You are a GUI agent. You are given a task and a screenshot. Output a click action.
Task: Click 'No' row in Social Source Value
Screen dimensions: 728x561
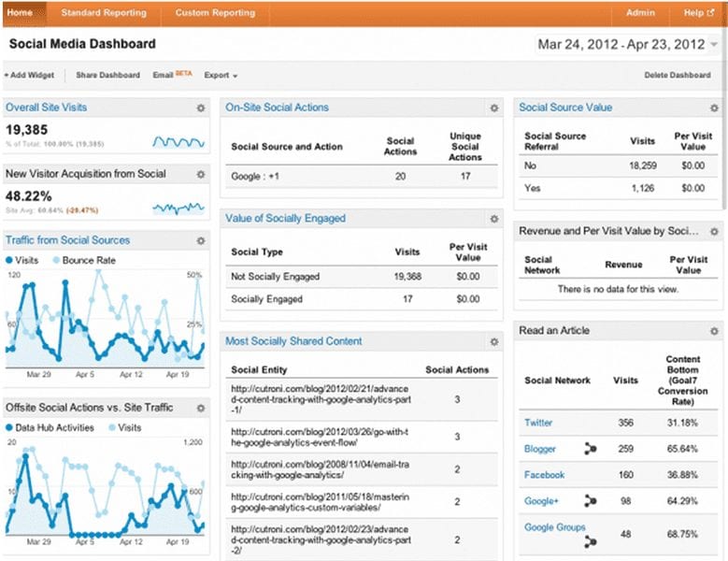pos(618,165)
